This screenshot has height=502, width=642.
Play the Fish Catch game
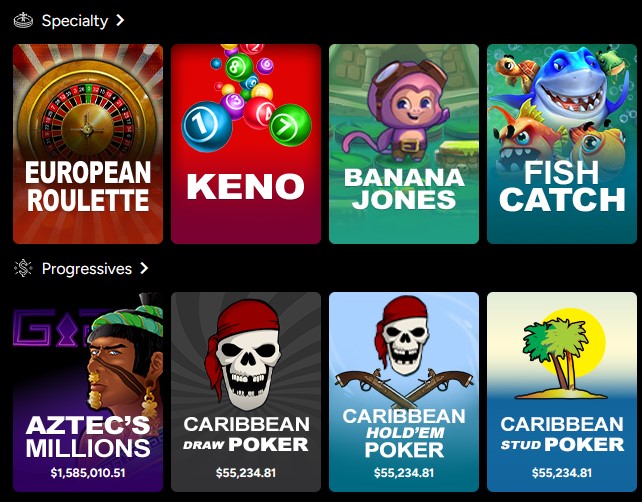[562, 144]
